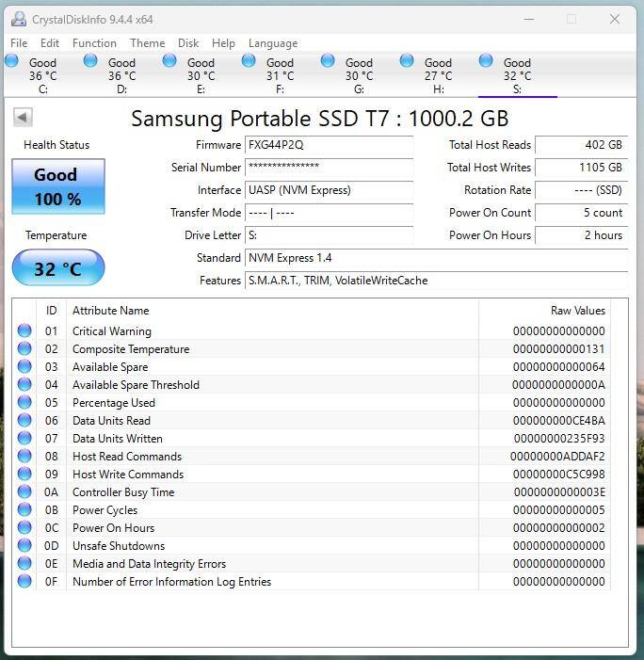
Task: Go to previous disk with left arrow
Action: [23, 118]
